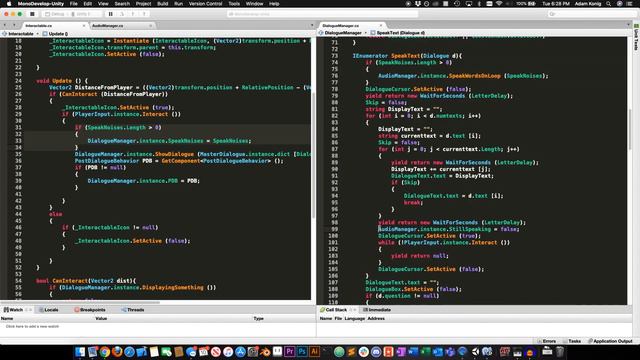Click the Step Out debug button
The width and height of the screenshot is (640, 360).
tap(144, 14)
